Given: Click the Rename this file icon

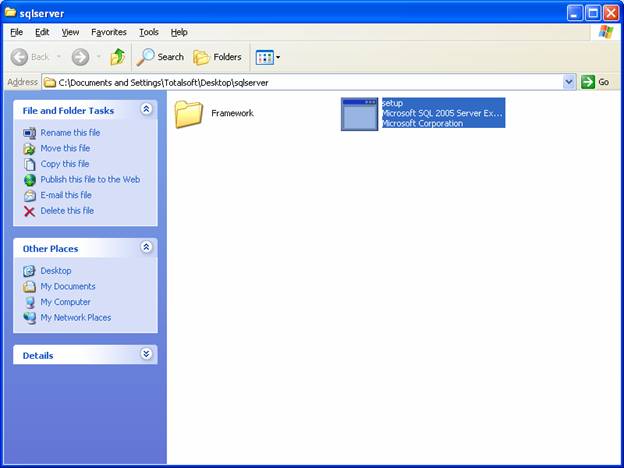Looking at the screenshot, I should [x=29, y=133].
